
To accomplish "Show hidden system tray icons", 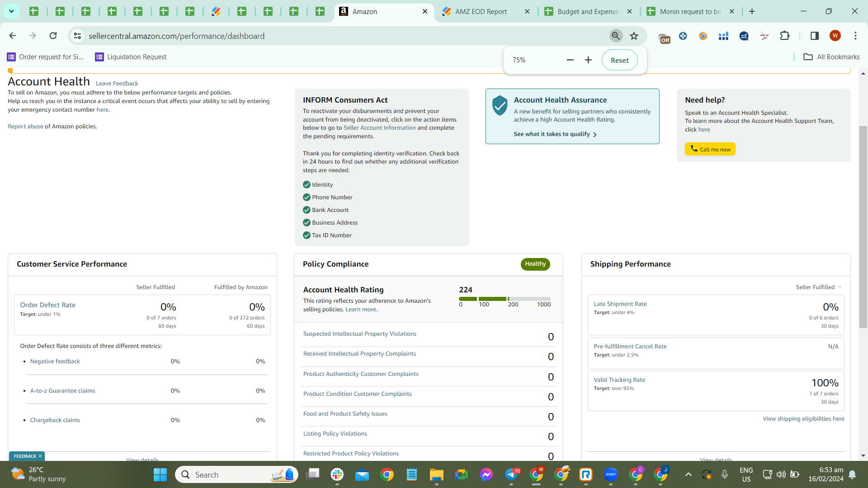I will coord(688,474).
